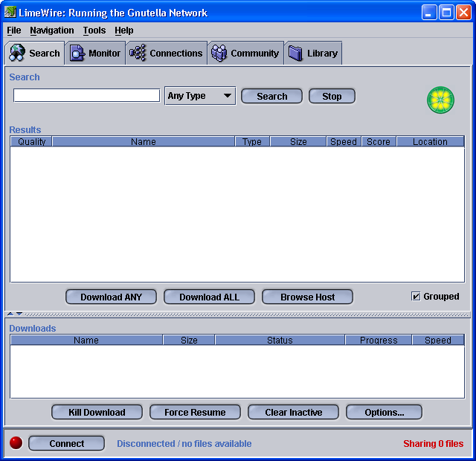Click into the search text field
Viewport: 476px width, 461px height.
click(86, 96)
